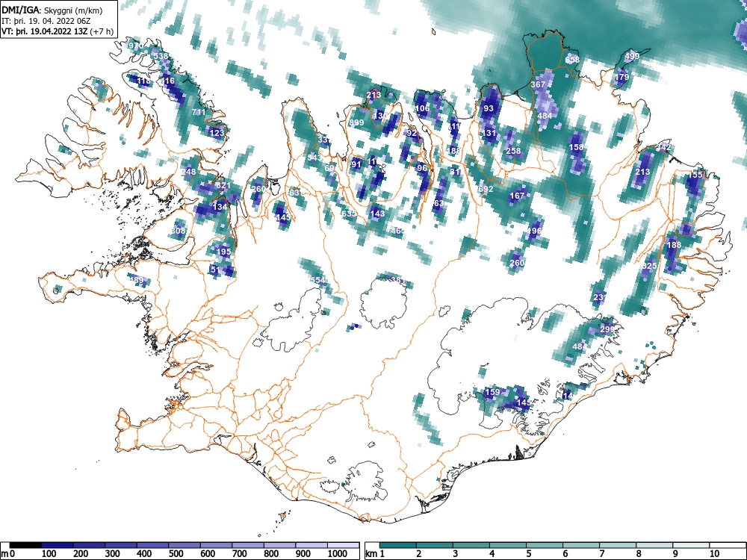Click the 367 visibility value
This screenshot has height=560, width=747.
[x=538, y=84]
